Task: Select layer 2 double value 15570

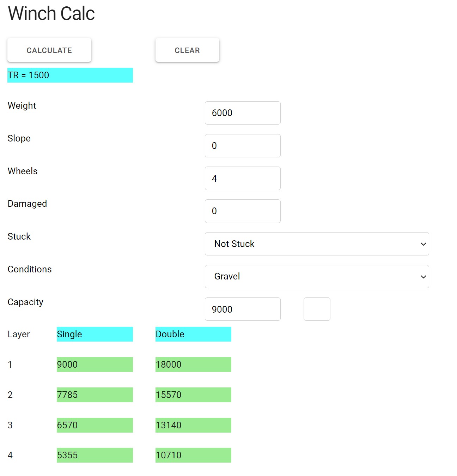Action: tap(193, 395)
